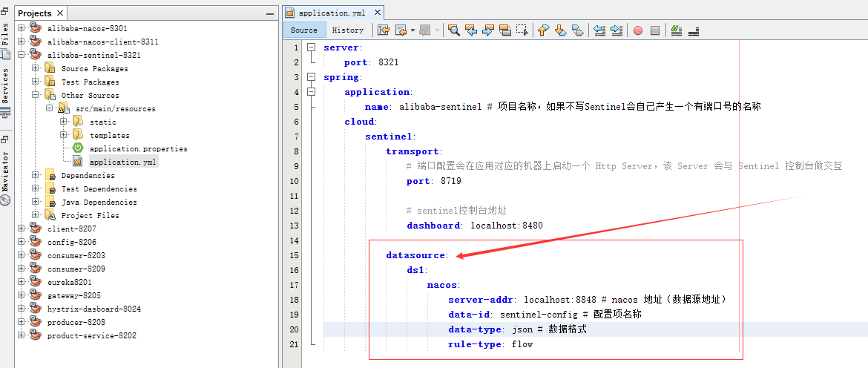Place cursor on the rule-type: flow line
Screen dimensions: 868x368
(490, 344)
